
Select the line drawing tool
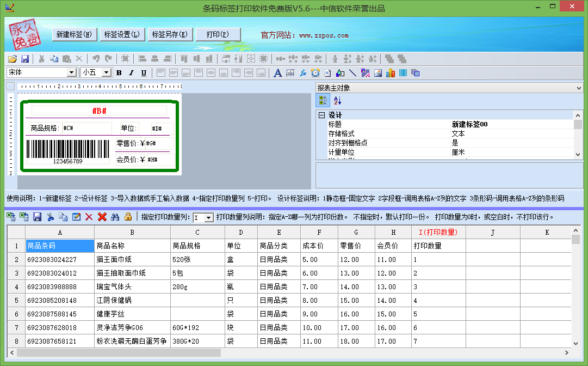(352, 73)
